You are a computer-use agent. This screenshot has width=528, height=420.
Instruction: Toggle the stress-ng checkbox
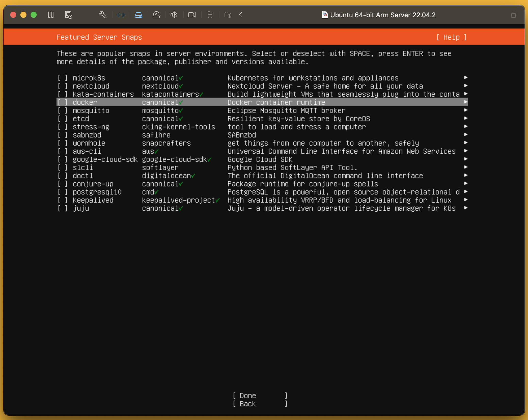click(62, 127)
